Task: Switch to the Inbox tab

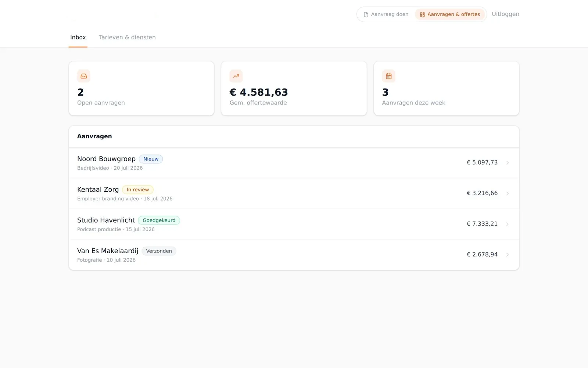Action: [78, 37]
